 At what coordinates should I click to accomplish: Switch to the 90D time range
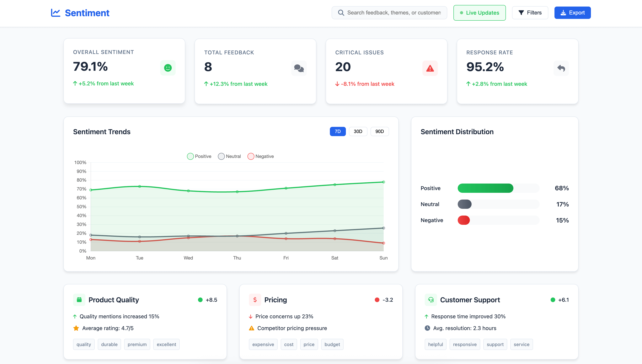(x=379, y=131)
